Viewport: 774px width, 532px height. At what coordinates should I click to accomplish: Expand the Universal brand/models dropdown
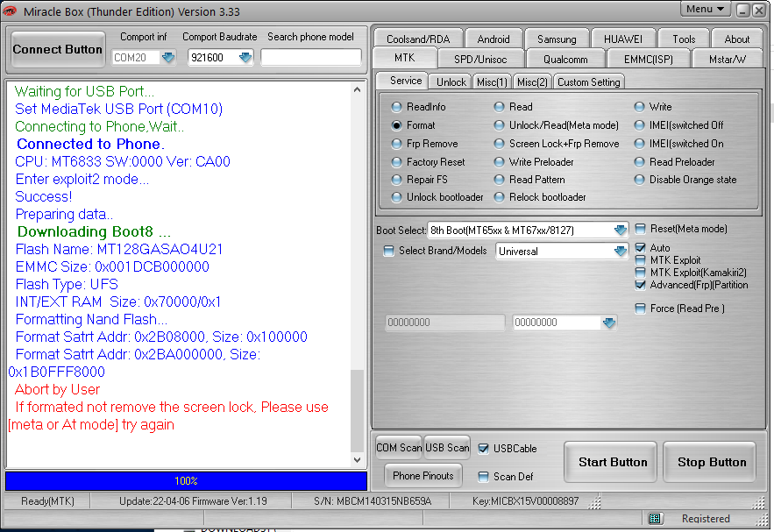620,252
